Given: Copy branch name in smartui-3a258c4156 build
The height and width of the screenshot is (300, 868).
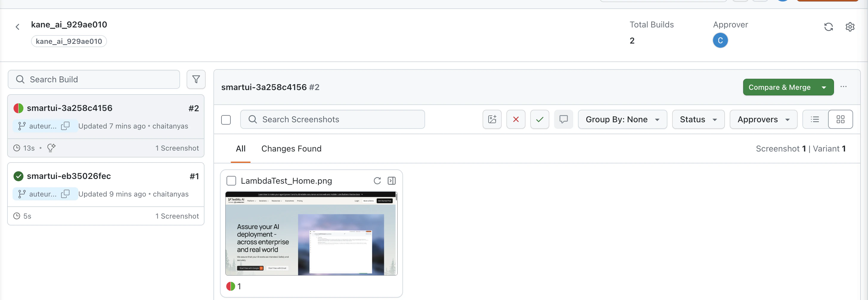Looking at the screenshot, I should point(65,126).
